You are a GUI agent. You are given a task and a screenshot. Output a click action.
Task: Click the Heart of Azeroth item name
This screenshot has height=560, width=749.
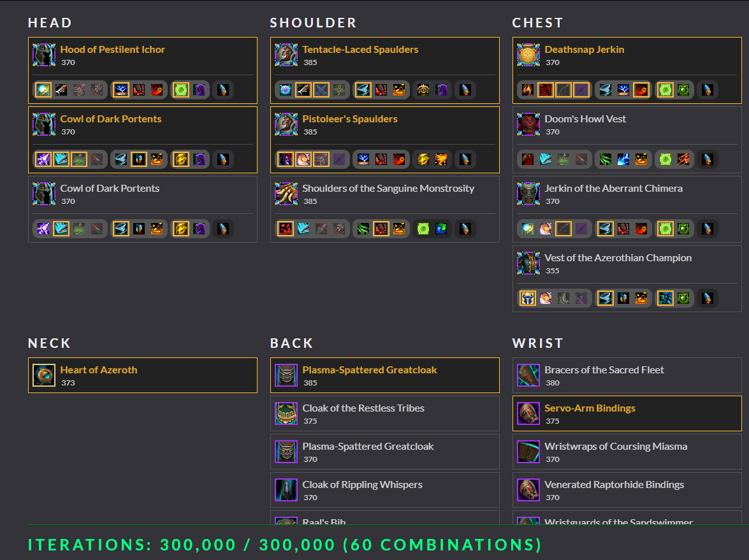(99, 370)
